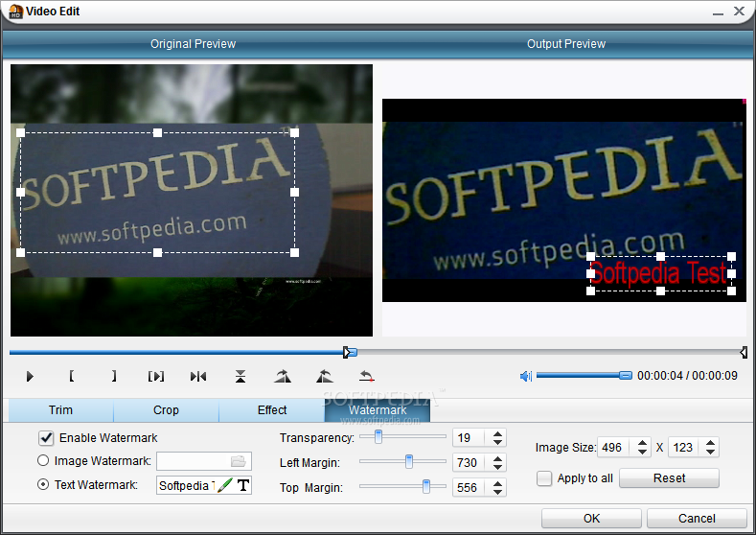Select the red Softpedia Test watermark
The height and width of the screenshot is (535, 756).
click(x=659, y=273)
